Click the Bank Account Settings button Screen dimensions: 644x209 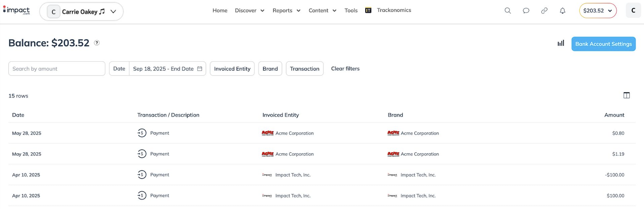click(x=603, y=44)
